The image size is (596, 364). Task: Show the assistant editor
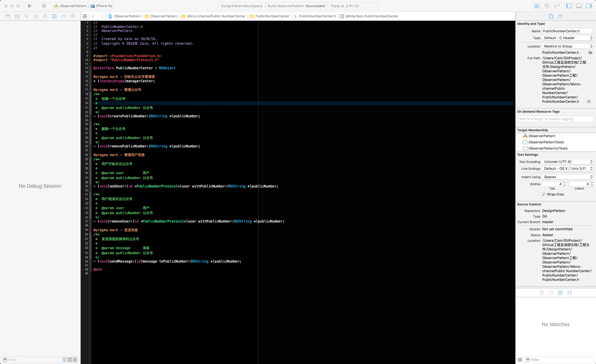point(547,6)
